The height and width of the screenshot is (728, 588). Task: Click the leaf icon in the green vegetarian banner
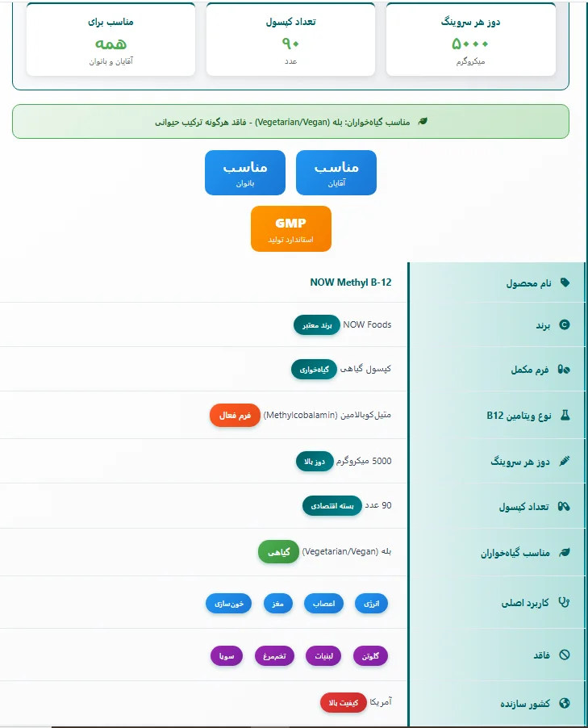(x=423, y=122)
